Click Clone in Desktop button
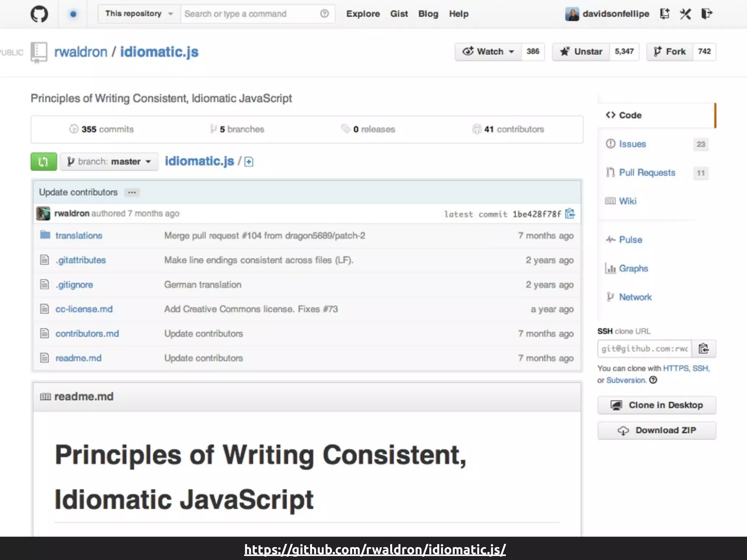 [x=657, y=405]
